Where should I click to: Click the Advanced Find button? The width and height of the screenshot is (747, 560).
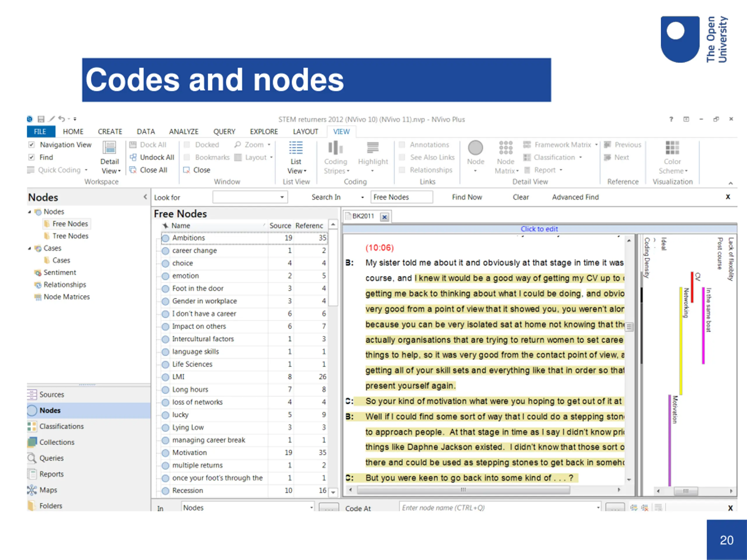pyautogui.click(x=575, y=197)
